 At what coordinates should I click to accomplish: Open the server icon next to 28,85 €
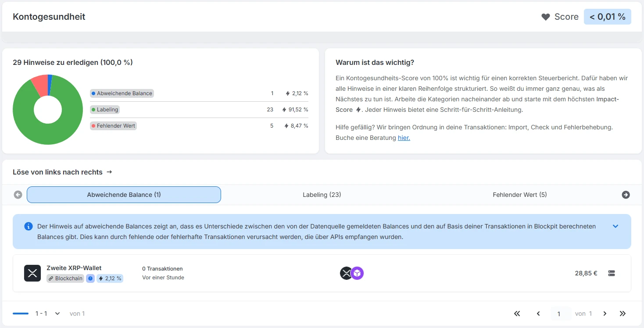pos(612,273)
